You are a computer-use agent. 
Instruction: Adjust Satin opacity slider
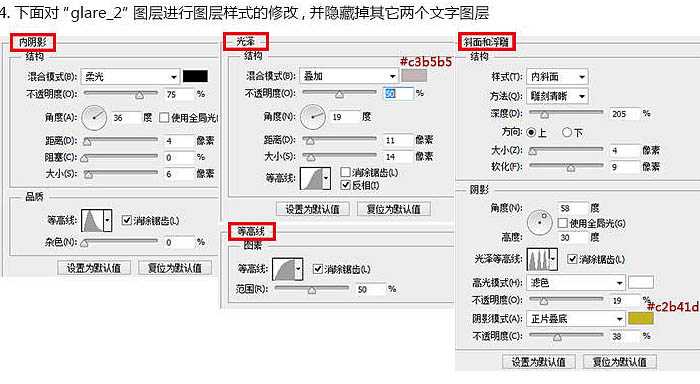click(x=340, y=93)
